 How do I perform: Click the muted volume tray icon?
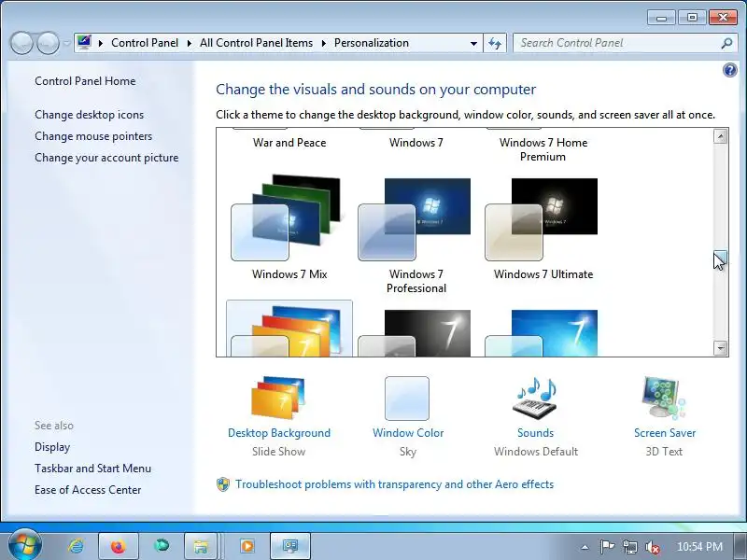pos(652,547)
